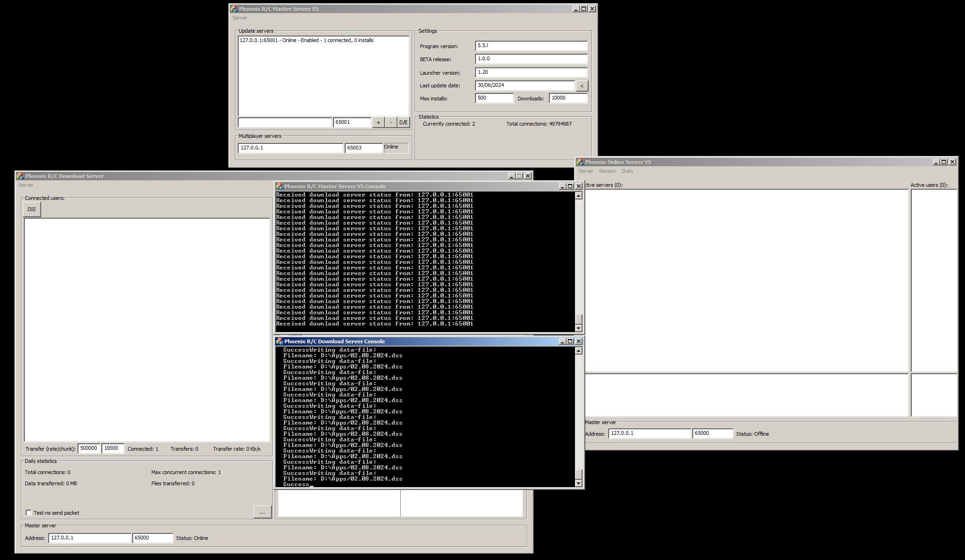Click scroll up arrow in Download Server Console
The image size is (965, 560).
click(579, 351)
